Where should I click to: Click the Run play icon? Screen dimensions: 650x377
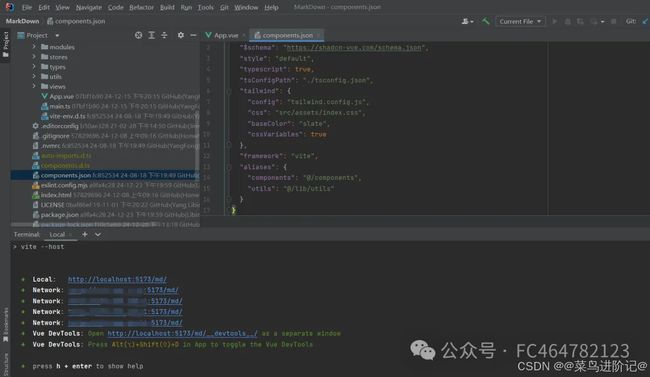click(x=554, y=21)
